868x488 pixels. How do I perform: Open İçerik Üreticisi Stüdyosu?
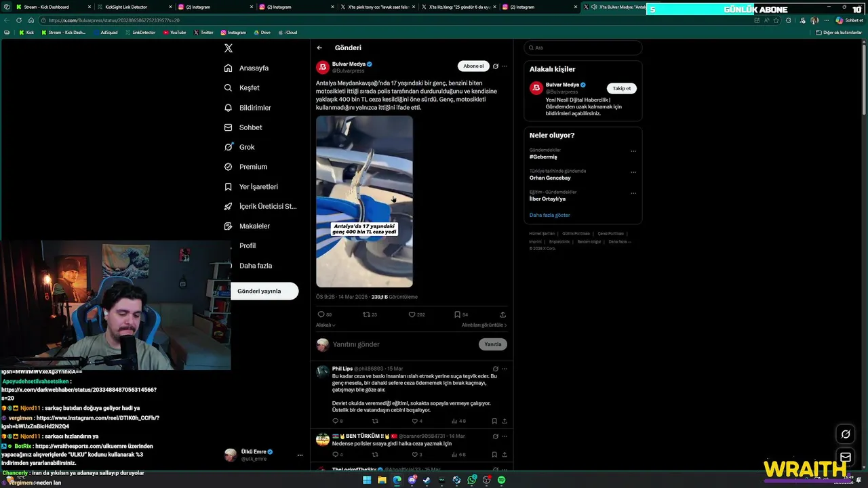[x=260, y=206]
